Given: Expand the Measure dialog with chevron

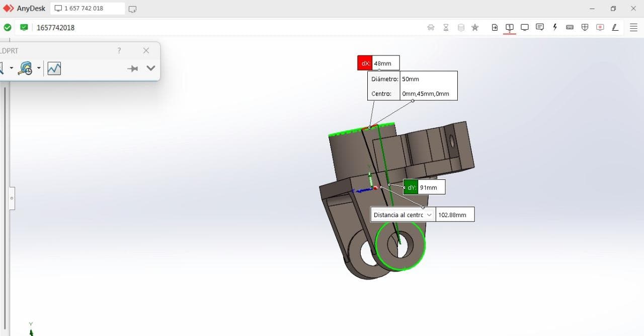Looking at the screenshot, I should [x=150, y=68].
